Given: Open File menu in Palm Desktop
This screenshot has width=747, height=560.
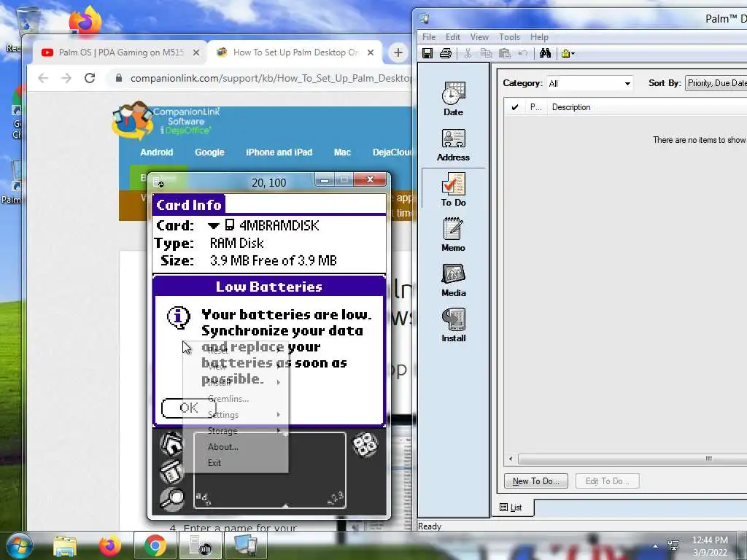Looking at the screenshot, I should tap(429, 36).
